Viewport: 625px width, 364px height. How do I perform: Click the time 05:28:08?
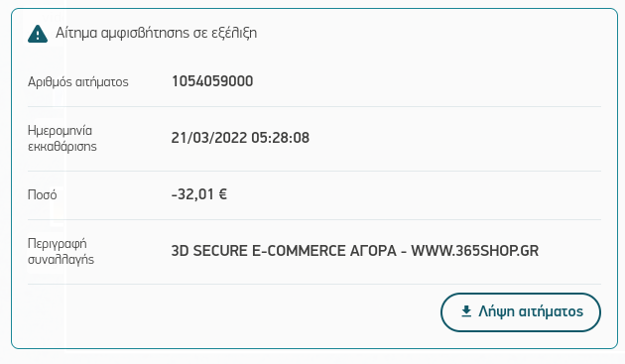(280, 138)
